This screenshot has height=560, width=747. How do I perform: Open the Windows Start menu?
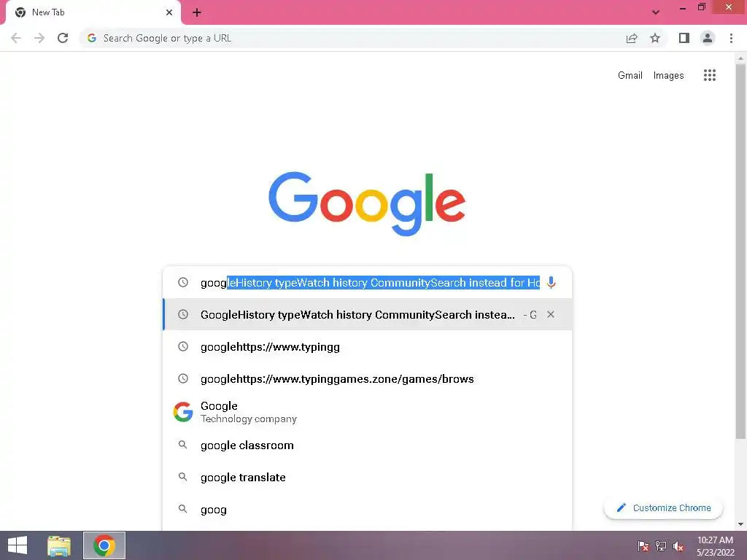18,545
